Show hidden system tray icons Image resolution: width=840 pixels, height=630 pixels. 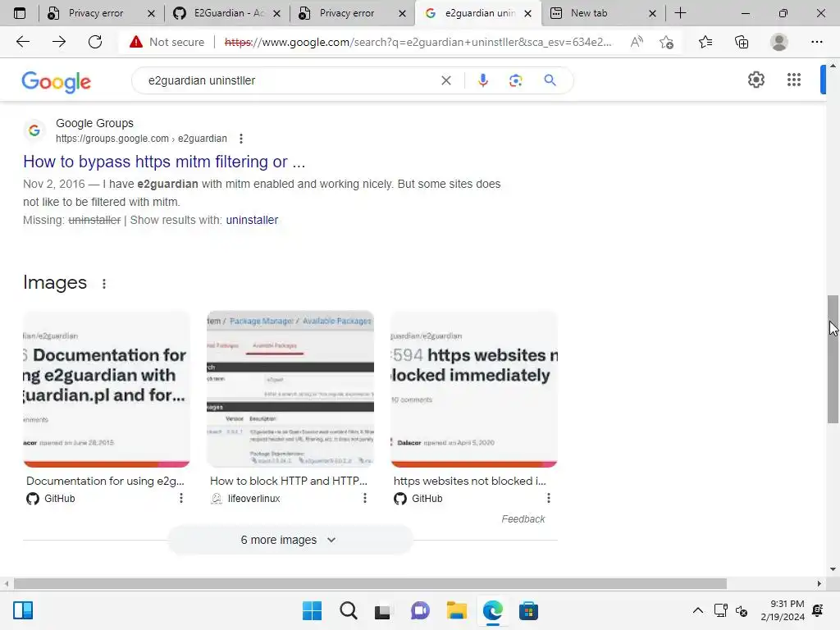point(697,610)
